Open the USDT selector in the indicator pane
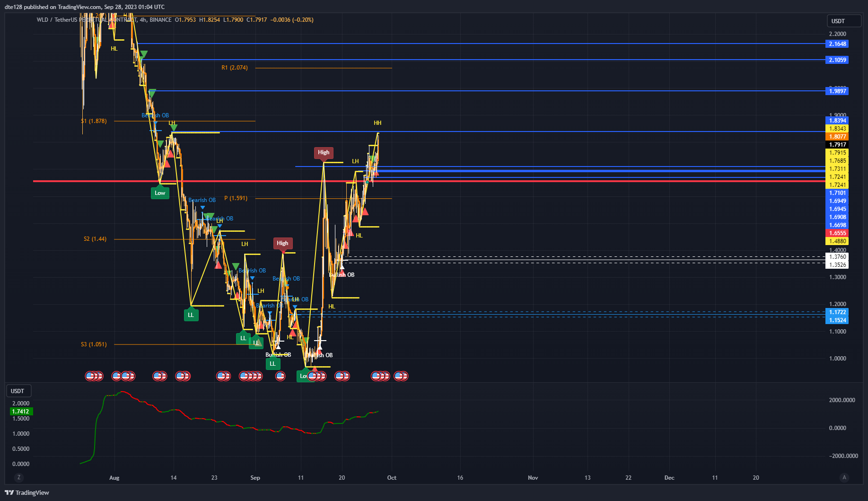The width and height of the screenshot is (868, 501). click(x=18, y=391)
